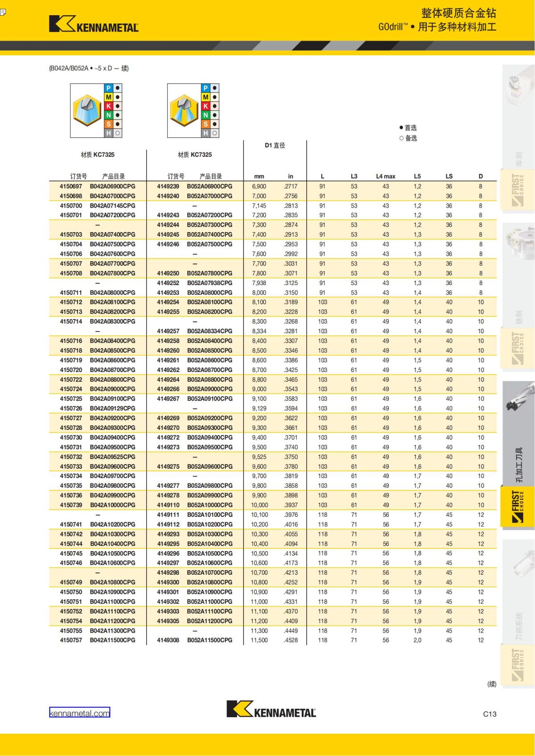This screenshot has width=535, height=756.
Task: Click order number 4149293
Action: click(168, 534)
